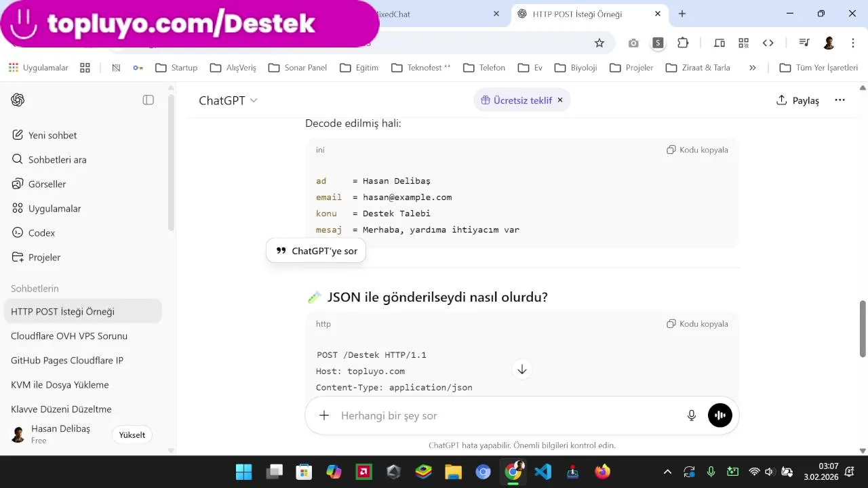Jump to bottom with the down-arrow button
The width and height of the screenshot is (868, 488).
[522, 369]
